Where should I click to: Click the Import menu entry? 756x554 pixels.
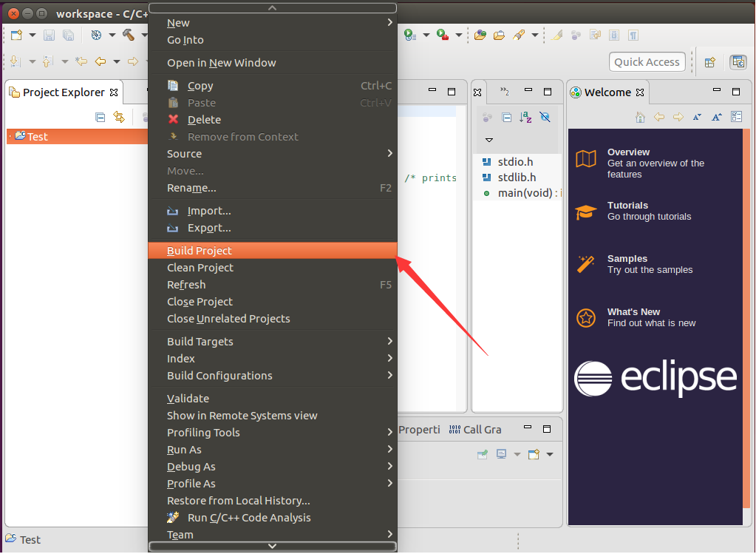pyautogui.click(x=273, y=211)
